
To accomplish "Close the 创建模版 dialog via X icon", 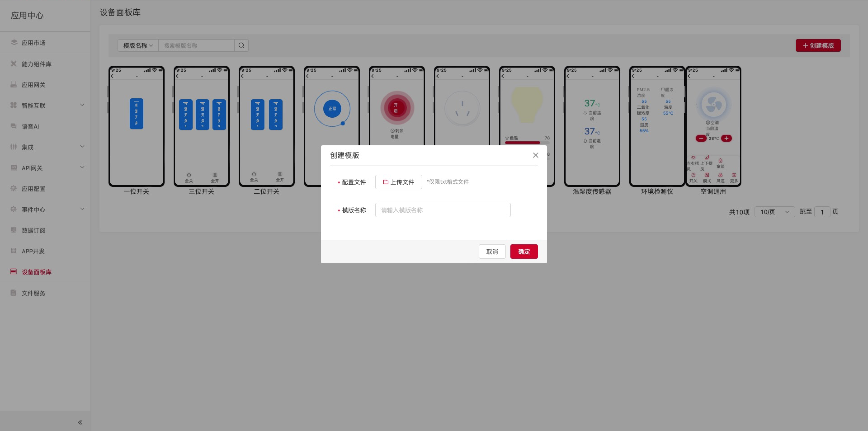I will coord(535,155).
